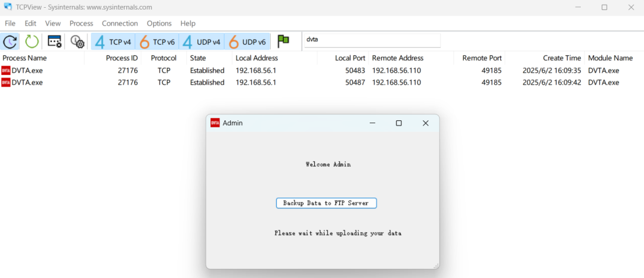
Task: Open the File menu
Action: tap(10, 23)
